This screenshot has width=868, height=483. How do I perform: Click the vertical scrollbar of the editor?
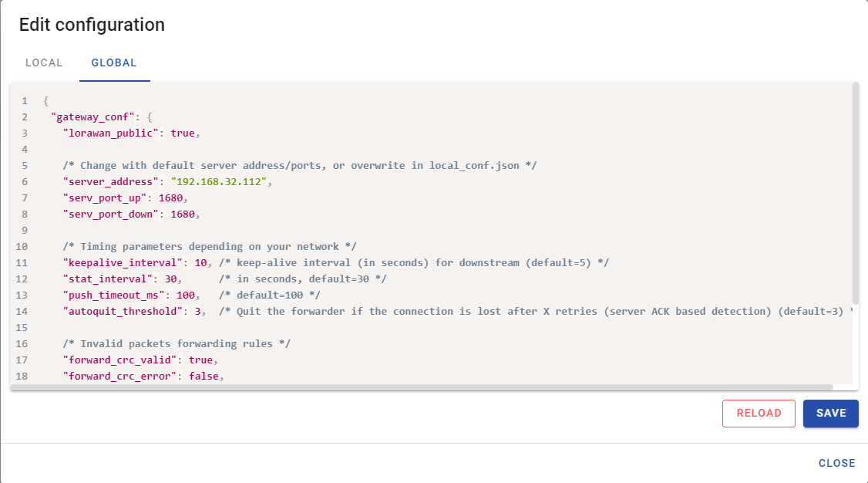coord(855,194)
